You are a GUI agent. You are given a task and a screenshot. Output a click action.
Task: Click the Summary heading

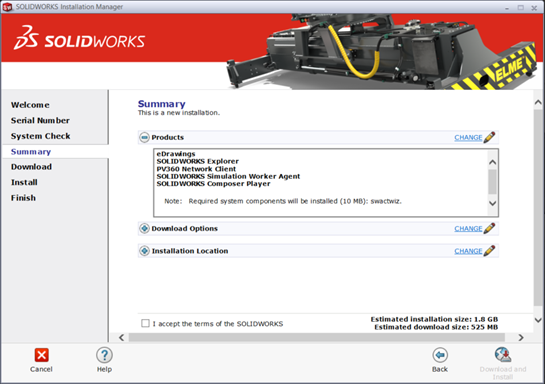tap(162, 104)
